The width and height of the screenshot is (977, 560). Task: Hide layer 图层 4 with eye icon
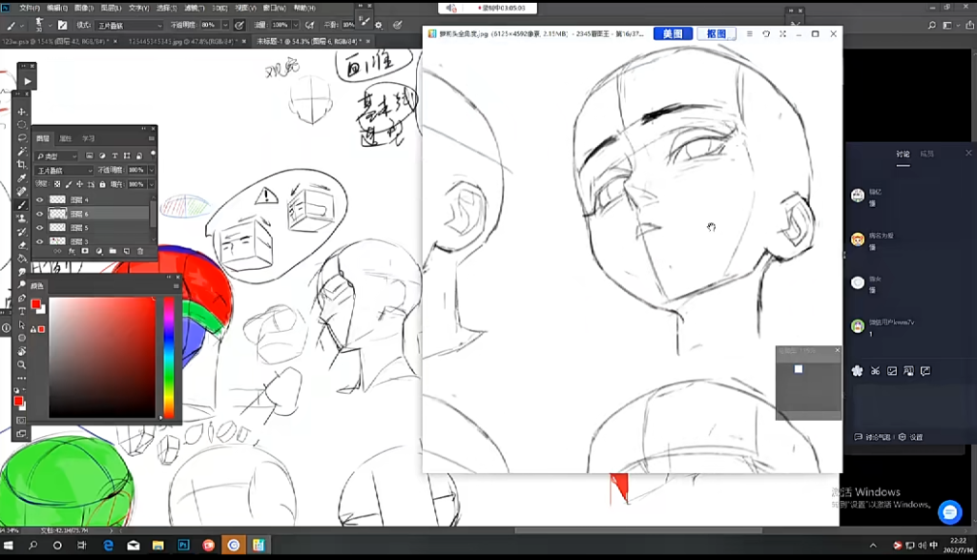(39, 200)
